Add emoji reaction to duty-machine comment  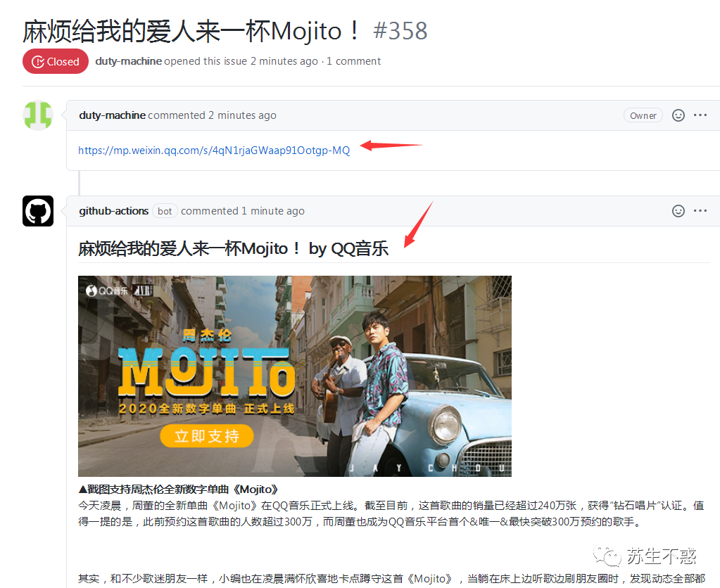click(678, 115)
